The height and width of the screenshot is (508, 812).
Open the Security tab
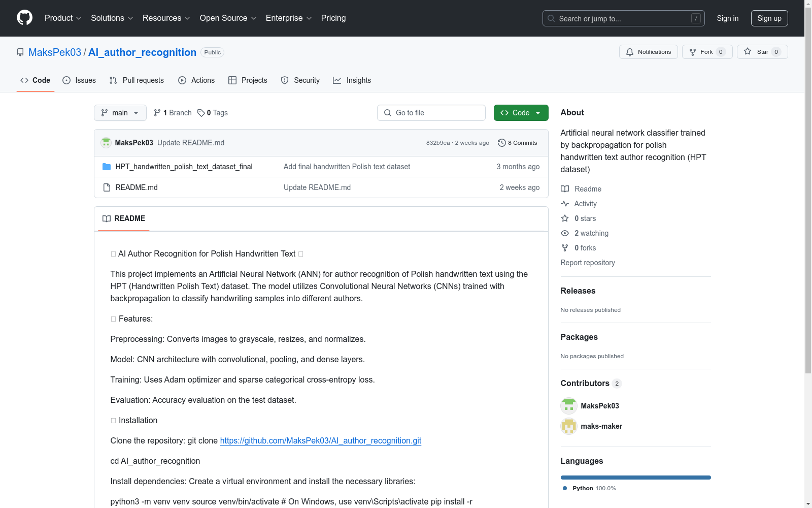[x=300, y=80]
